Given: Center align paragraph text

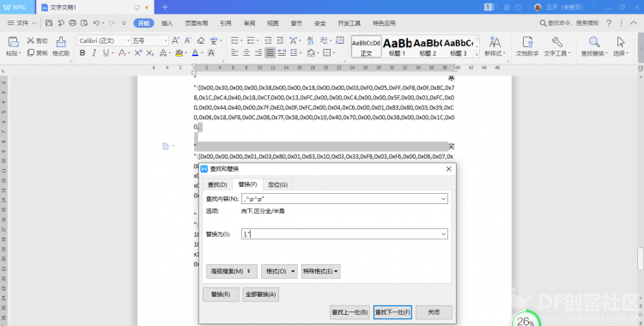Looking at the screenshot, I should click(x=246, y=53).
